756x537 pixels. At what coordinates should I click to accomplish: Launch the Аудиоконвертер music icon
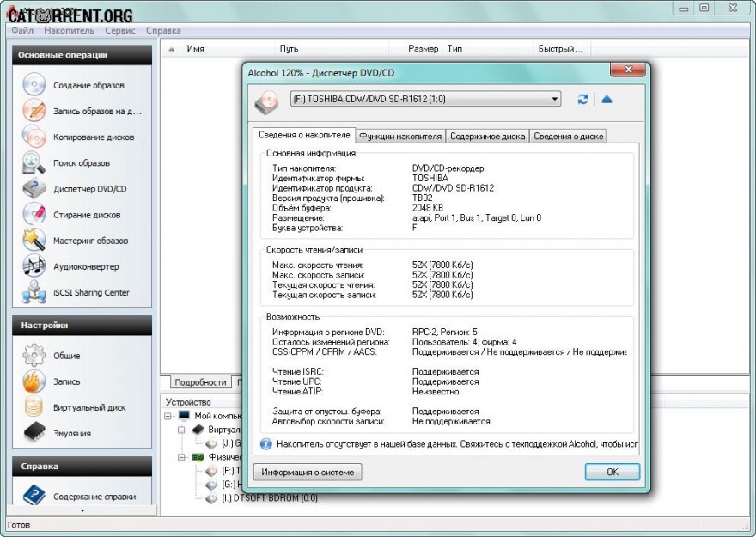34,266
